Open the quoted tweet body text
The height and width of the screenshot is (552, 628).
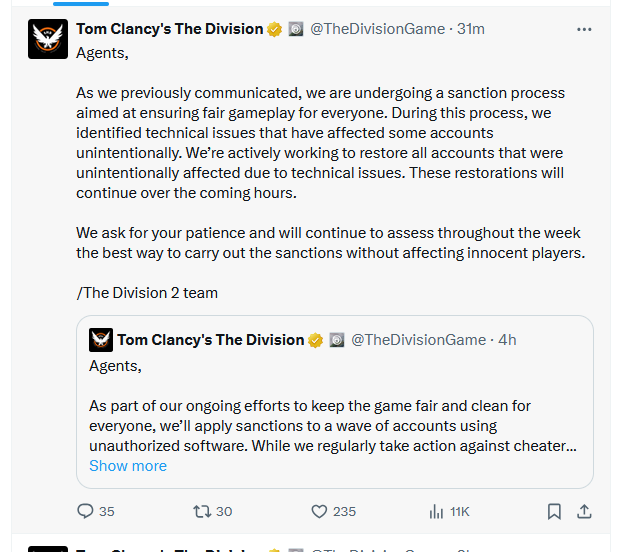click(330, 425)
